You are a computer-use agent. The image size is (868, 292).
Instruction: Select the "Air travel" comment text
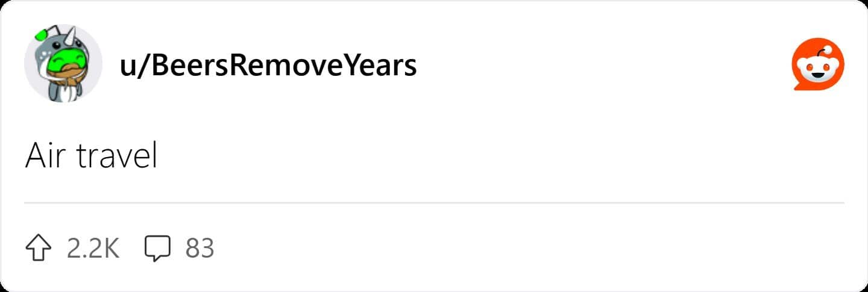[91, 157]
